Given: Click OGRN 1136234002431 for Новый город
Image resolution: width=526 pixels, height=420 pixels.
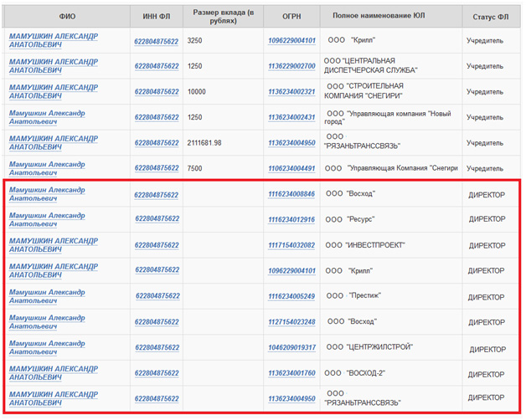Looking at the screenshot, I should 291,117.
